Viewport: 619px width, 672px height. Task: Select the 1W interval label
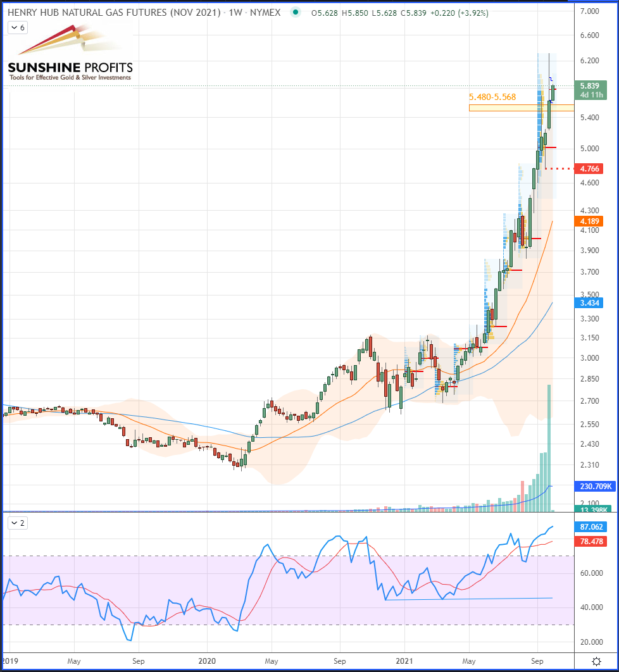tap(235, 13)
